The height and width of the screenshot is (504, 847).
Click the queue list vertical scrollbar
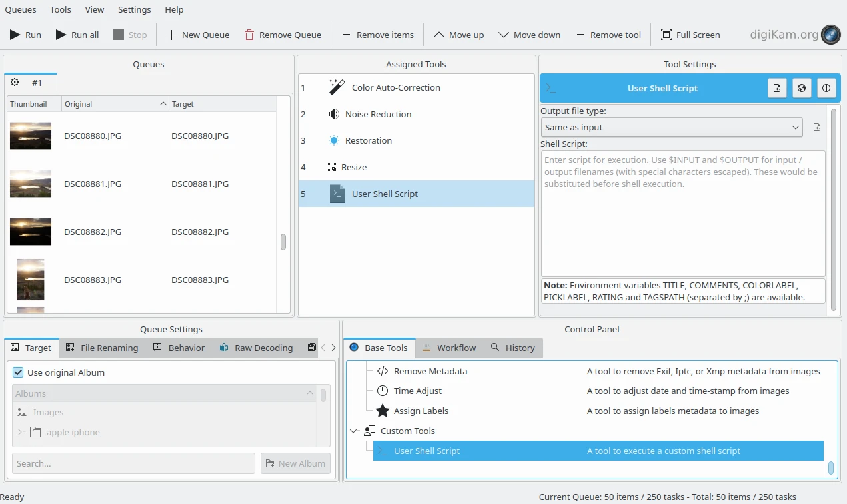(283, 242)
